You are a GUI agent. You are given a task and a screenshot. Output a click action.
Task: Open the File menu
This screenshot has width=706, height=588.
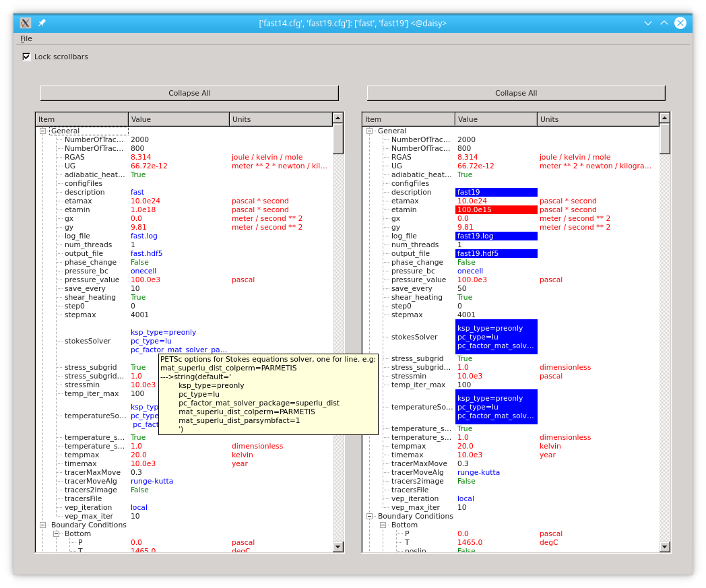coord(26,38)
